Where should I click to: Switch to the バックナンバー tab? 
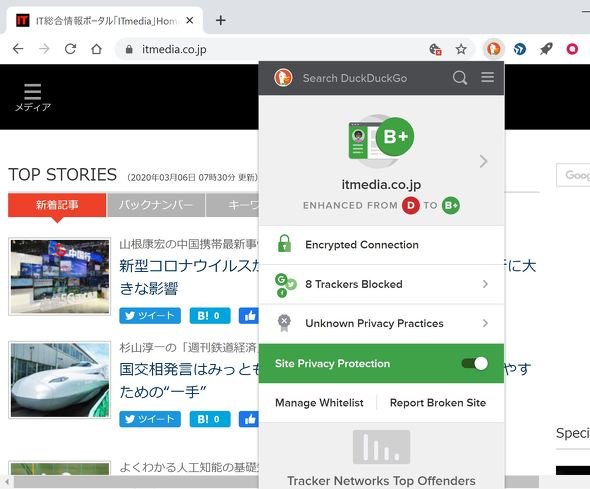coord(156,205)
